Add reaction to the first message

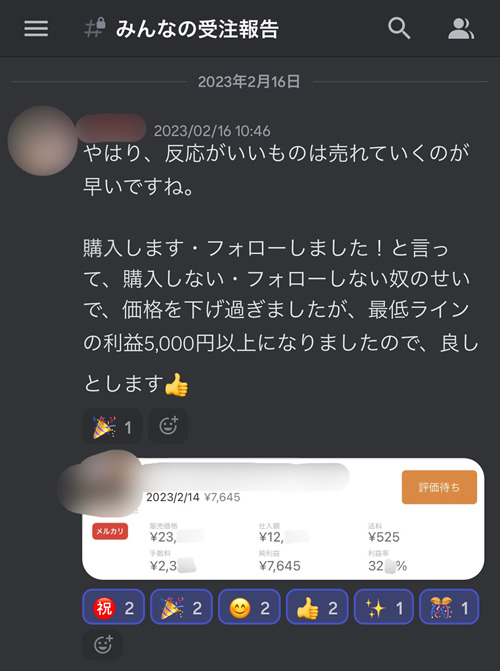pyautogui.click(x=168, y=426)
